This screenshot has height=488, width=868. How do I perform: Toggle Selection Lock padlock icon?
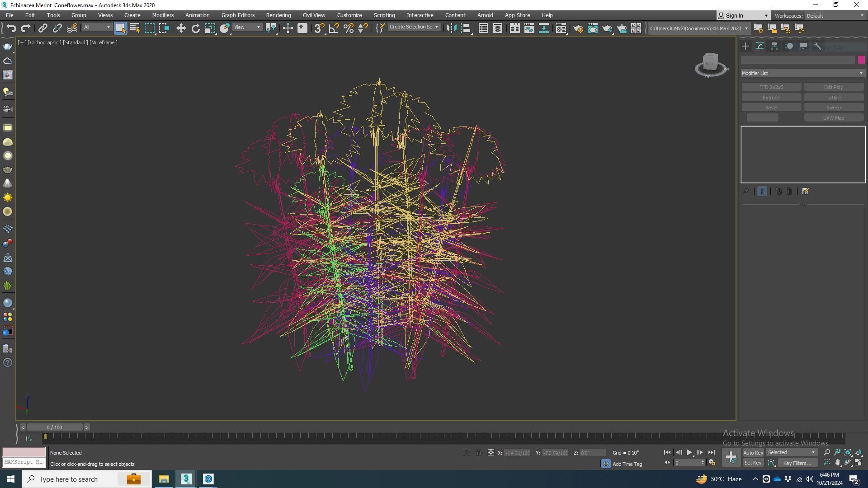pyautogui.click(x=478, y=453)
